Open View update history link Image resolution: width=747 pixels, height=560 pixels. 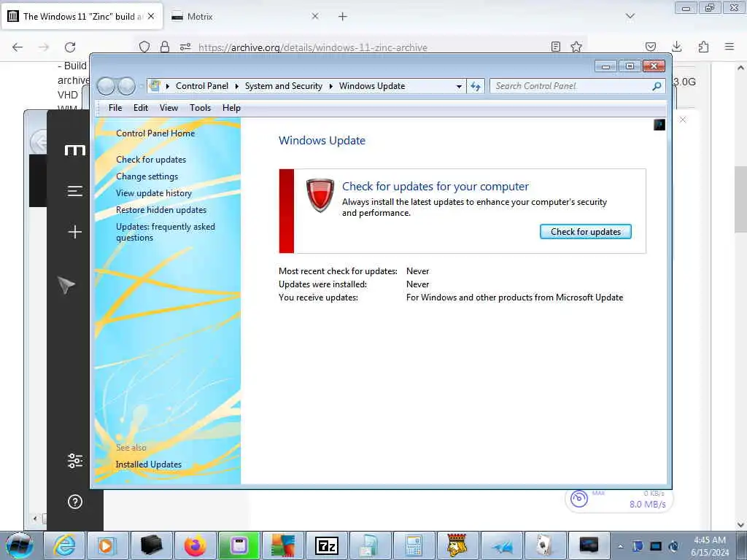click(x=154, y=192)
